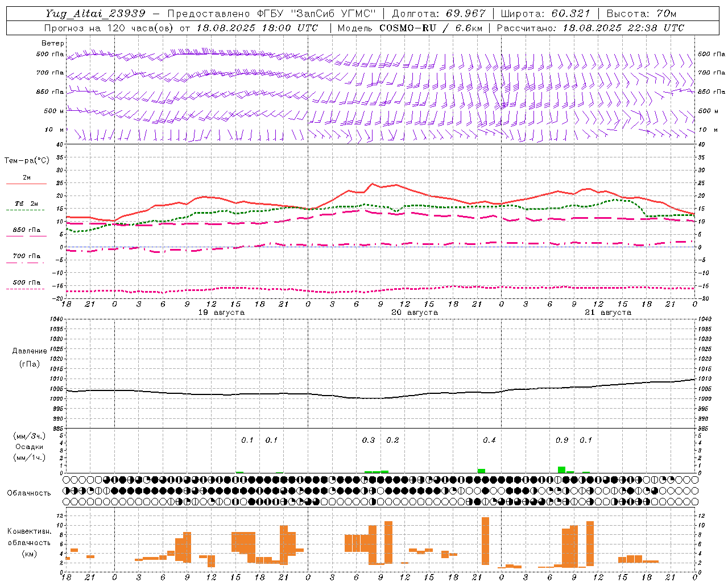Click the 700 гПа temperature legend entry
The height and width of the screenshot is (582, 728).
click(26, 256)
